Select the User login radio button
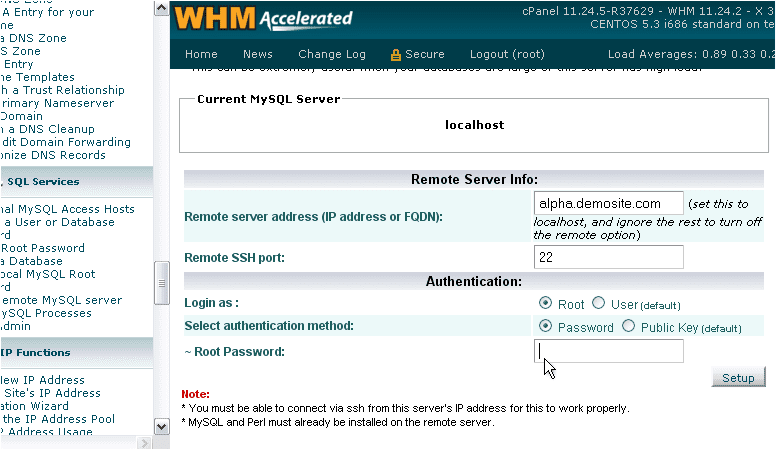Screen dimensions: 776x450 tap(598, 303)
